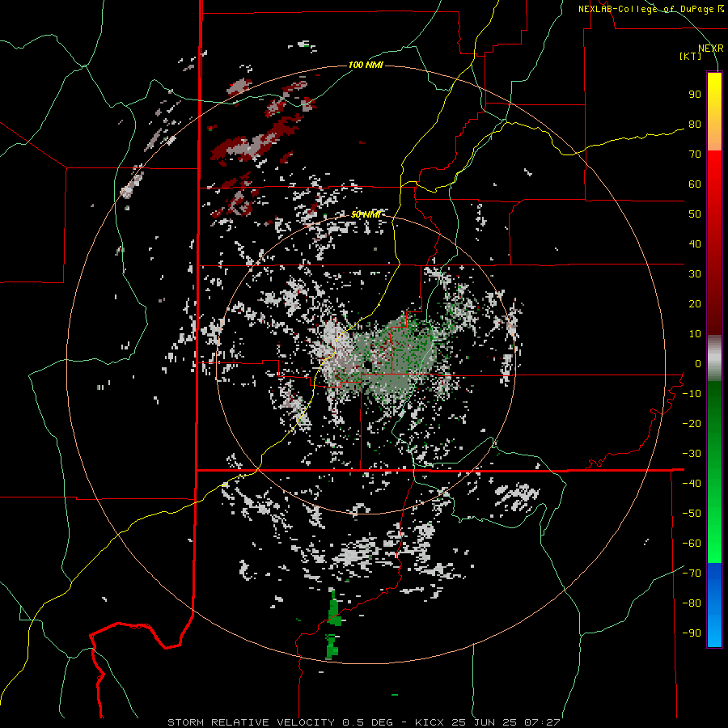Click the 100 NMI range ring label
728x728 pixels.
[x=366, y=65]
